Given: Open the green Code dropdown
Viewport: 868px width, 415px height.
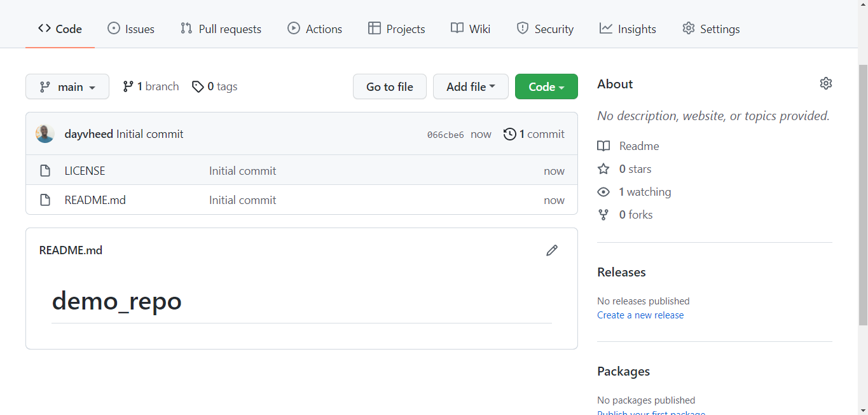Looking at the screenshot, I should pyautogui.click(x=546, y=86).
